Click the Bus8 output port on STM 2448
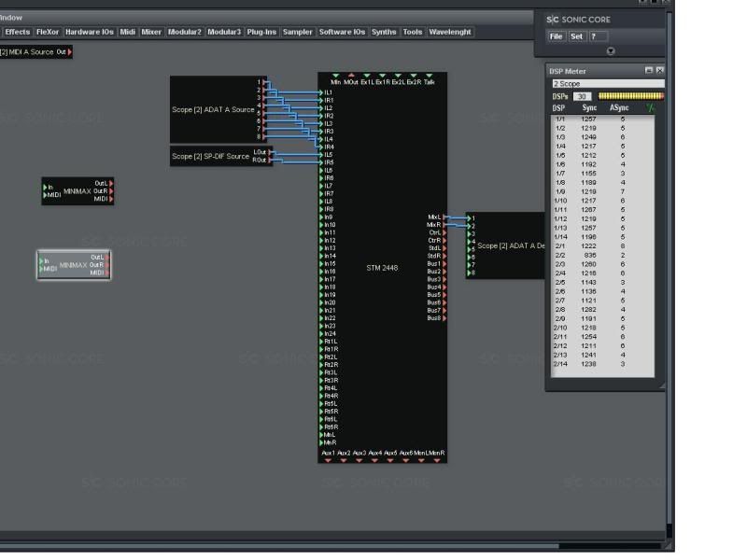This screenshot has height=560, width=747. pos(444,318)
